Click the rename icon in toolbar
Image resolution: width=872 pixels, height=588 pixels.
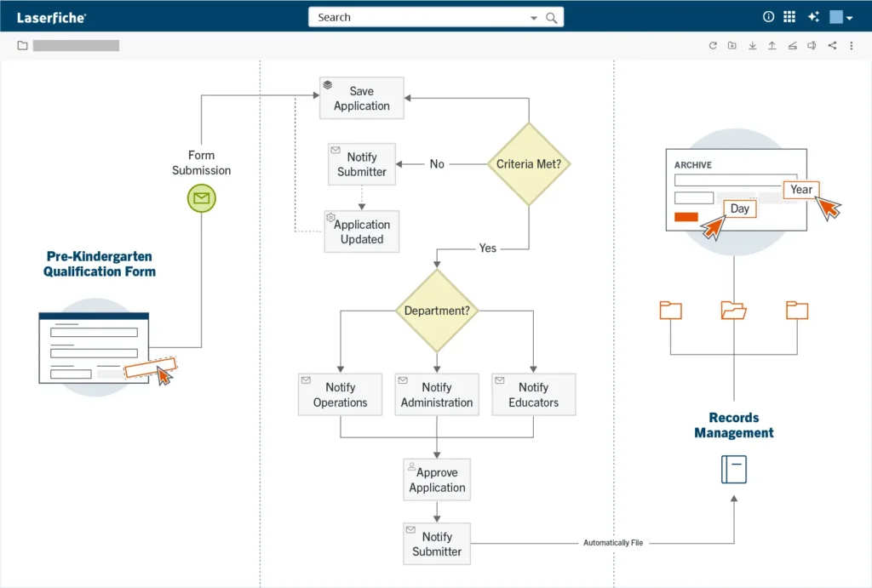(812, 46)
